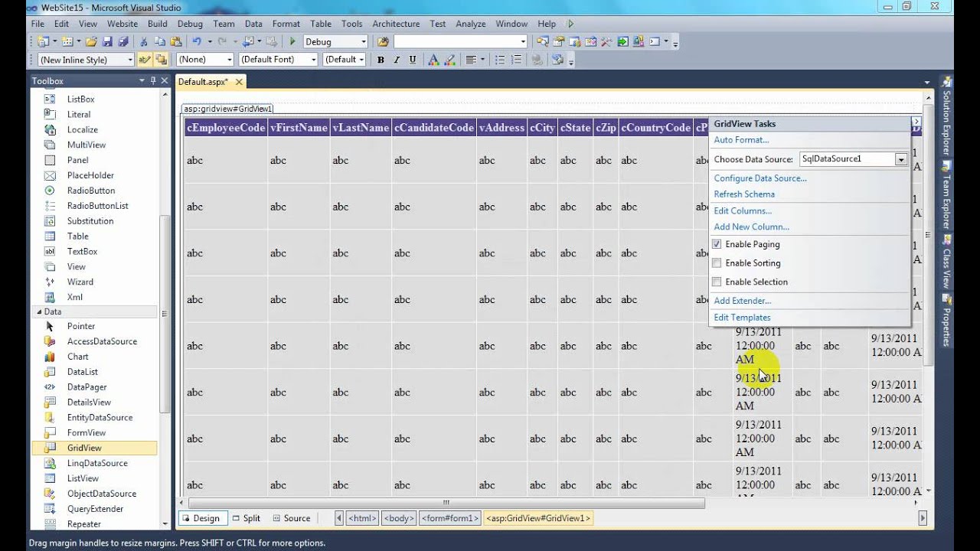Image resolution: width=980 pixels, height=551 pixels.
Task: Click the Toolbox auto-hide pin icon
Action: 153,80
